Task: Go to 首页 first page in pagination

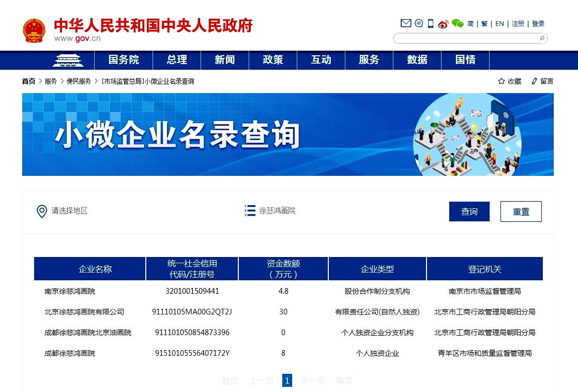Action: [x=230, y=381]
